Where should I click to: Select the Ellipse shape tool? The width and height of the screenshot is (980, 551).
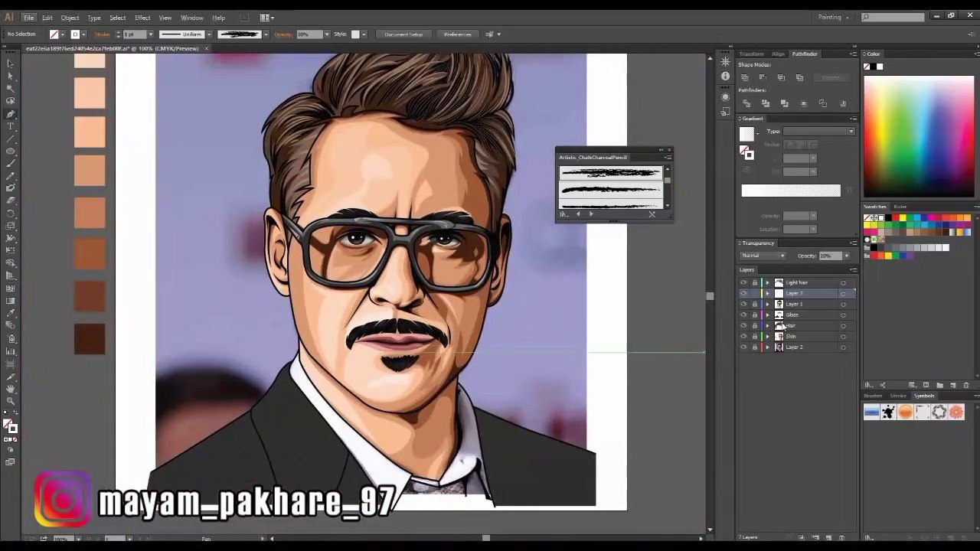tap(11, 151)
